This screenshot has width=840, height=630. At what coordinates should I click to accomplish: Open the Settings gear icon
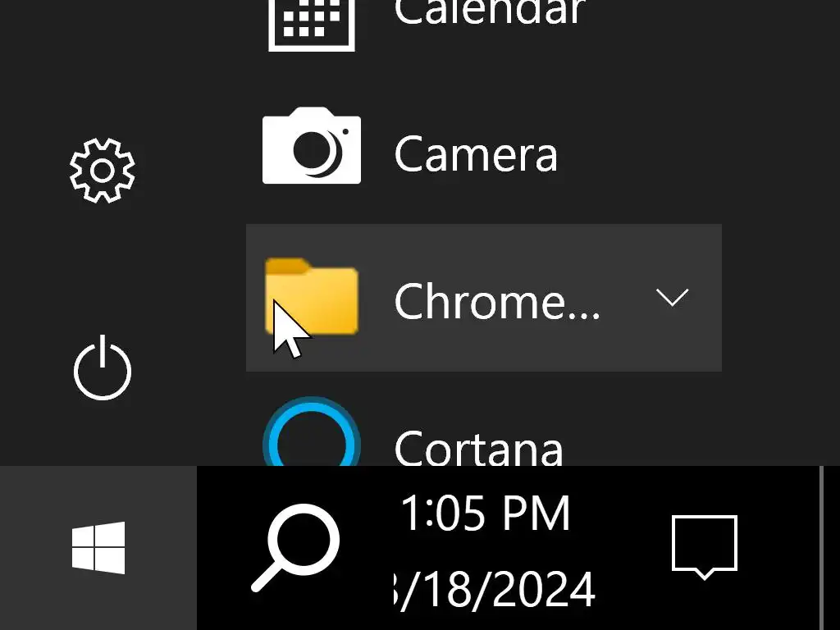[x=103, y=171]
